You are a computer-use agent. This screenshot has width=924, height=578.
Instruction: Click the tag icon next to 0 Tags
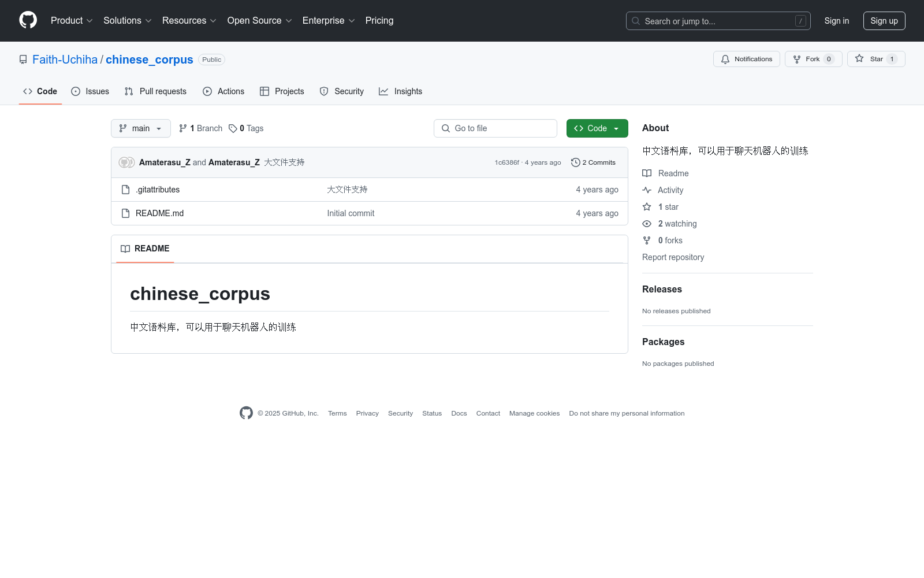[233, 128]
